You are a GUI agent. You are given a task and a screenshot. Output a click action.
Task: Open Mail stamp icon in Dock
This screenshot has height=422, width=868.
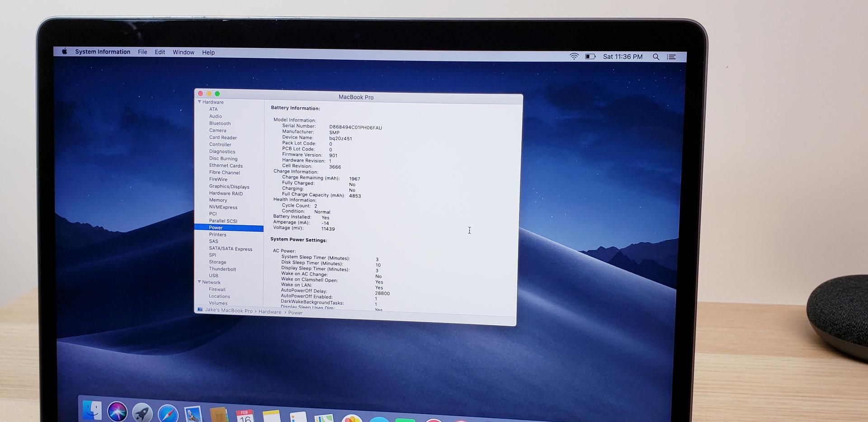pos(193,414)
